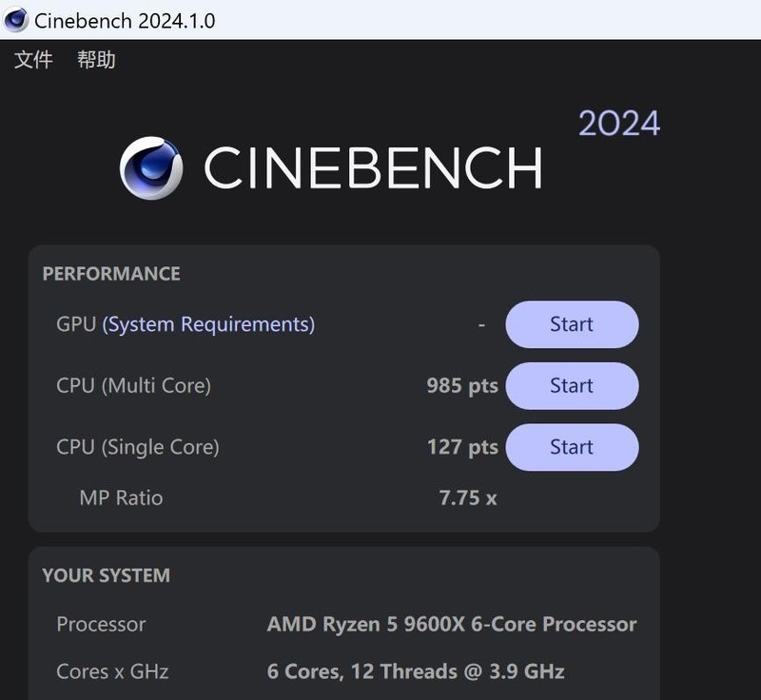Click the 127 pts Single Core score
The width and height of the screenshot is (761, 700).
coord(463,446)
